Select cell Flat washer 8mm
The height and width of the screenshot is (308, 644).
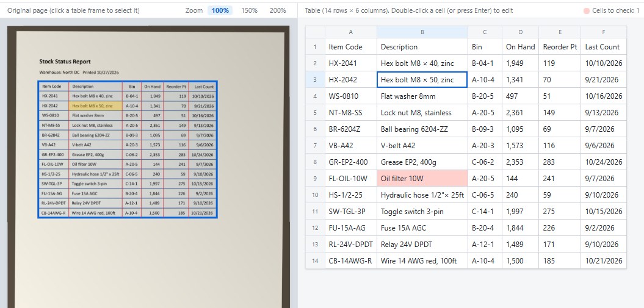(x=422, y=96)
